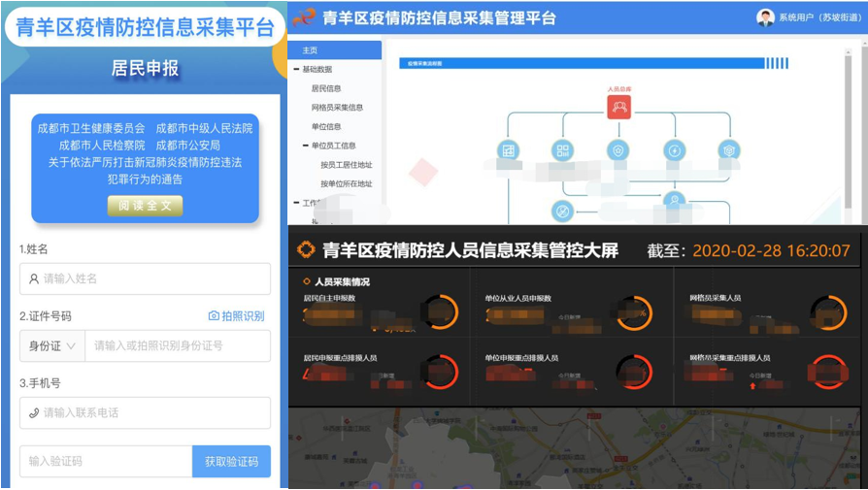868x490 pixels.
Task: Click the camera icon beside 拍照识别
Action: click(214, 316)
